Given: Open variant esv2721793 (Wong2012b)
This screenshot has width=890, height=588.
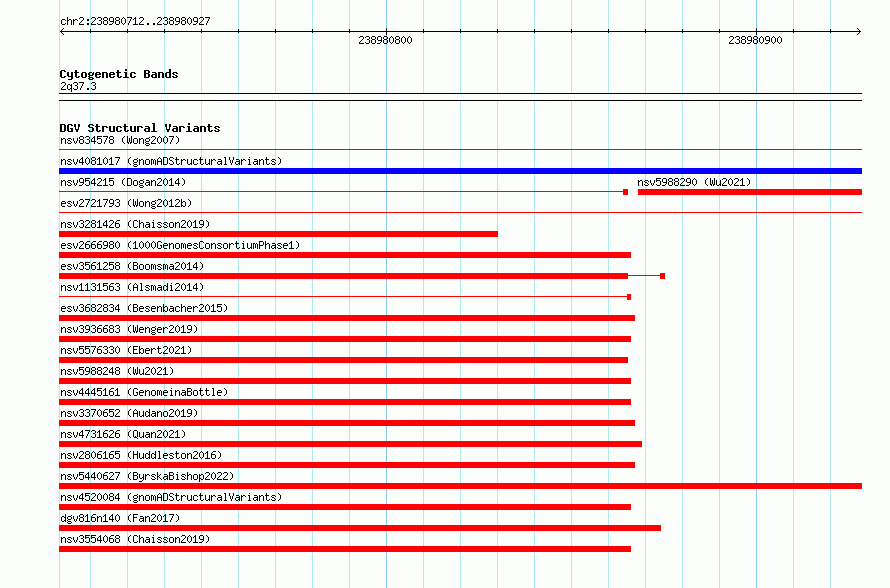Looking at the screenshot, I should 126,203.
